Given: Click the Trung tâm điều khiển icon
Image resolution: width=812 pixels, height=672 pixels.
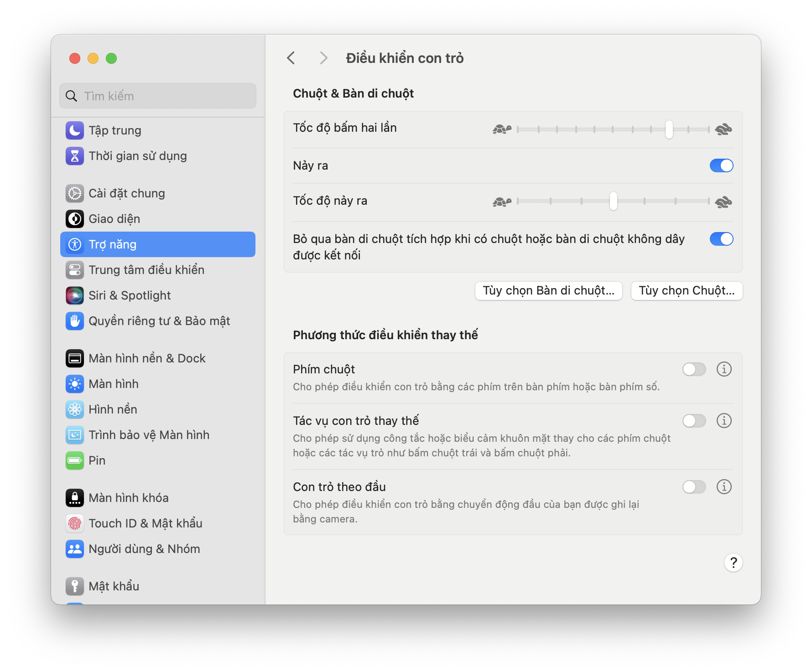Looking at the screenshot, I should tap(75, 270).
